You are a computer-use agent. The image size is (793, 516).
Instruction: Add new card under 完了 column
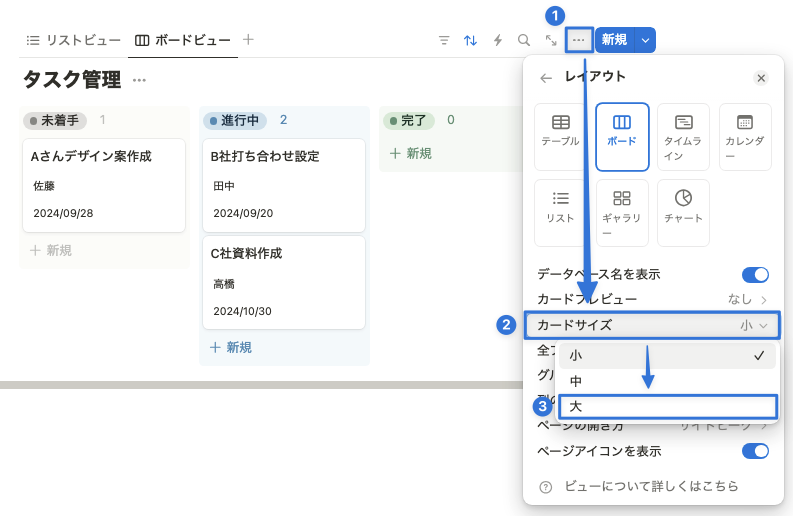(411, 153)
